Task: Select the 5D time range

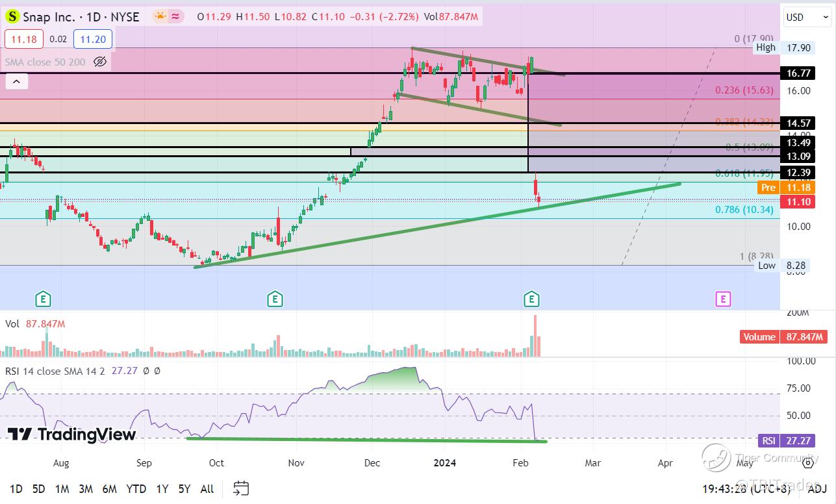Action: [x=39, y=488]
